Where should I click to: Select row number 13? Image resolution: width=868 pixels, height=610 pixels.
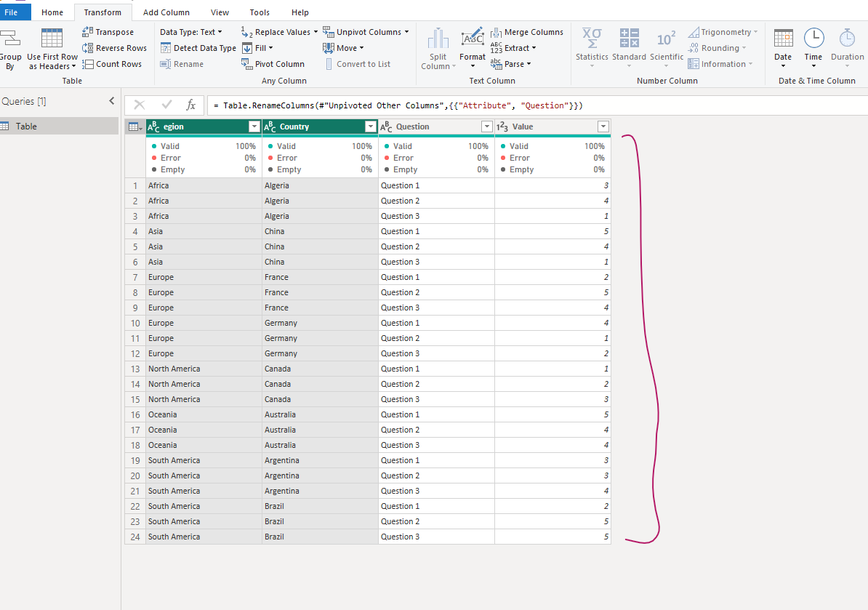click(135, 369)
